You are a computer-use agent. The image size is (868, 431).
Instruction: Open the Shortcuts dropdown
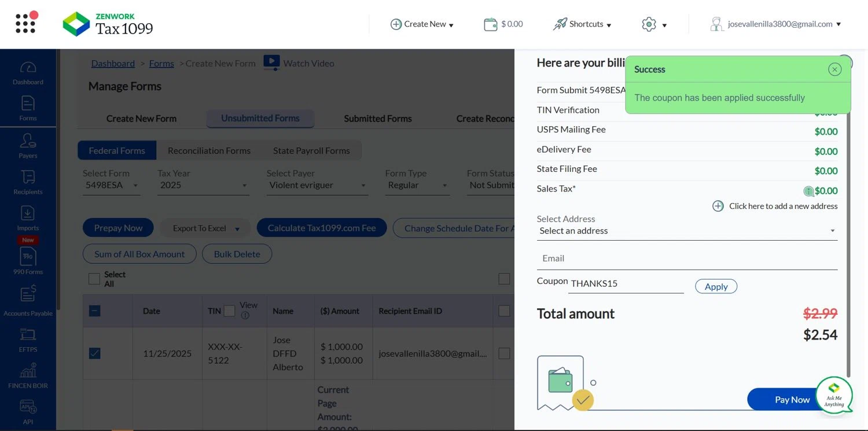click(x=582, y=24)
